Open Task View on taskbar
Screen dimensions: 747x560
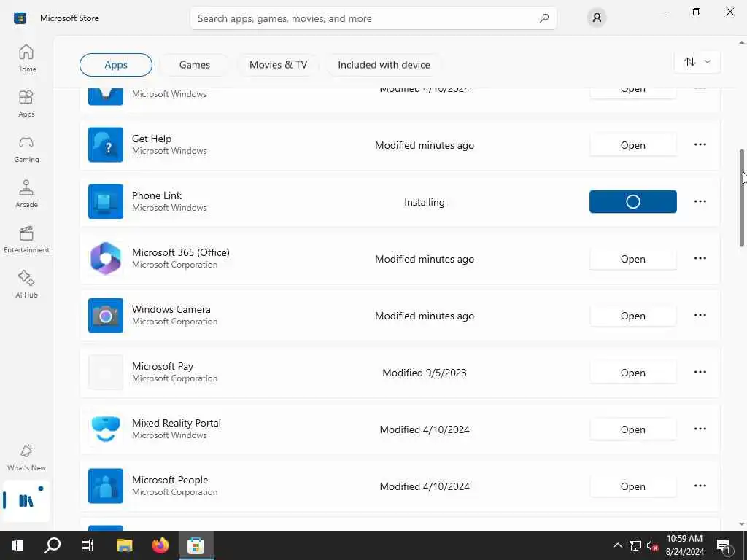88,545
